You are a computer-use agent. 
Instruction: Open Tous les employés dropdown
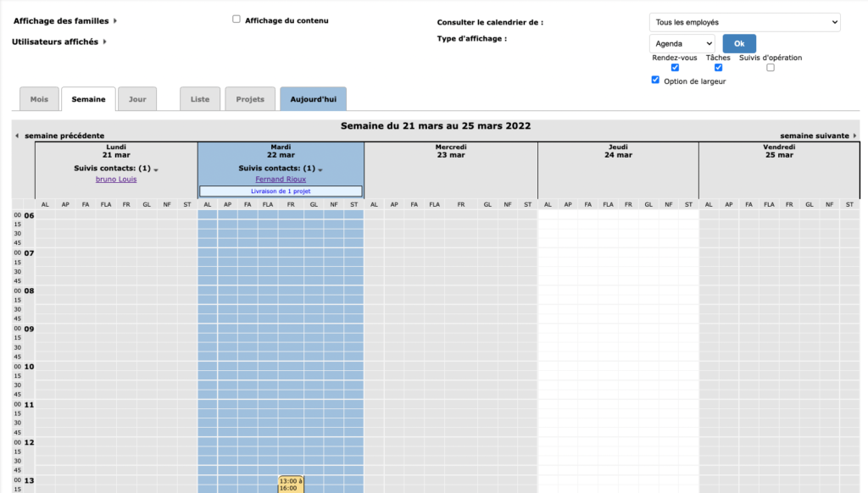[744, 22]
